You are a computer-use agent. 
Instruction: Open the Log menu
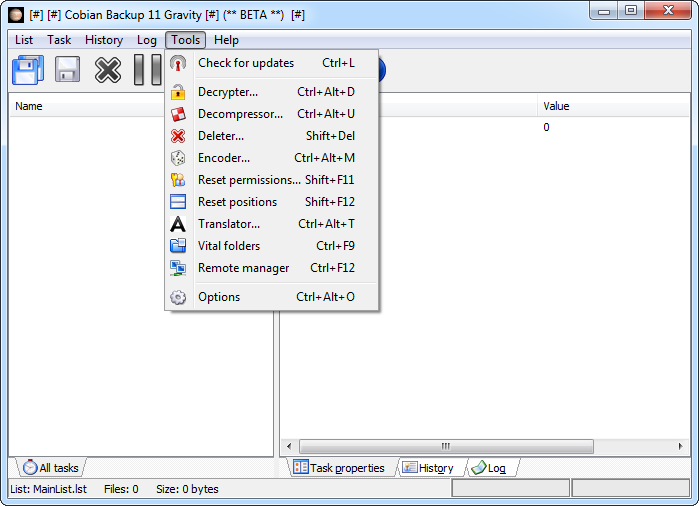[147, 40]
